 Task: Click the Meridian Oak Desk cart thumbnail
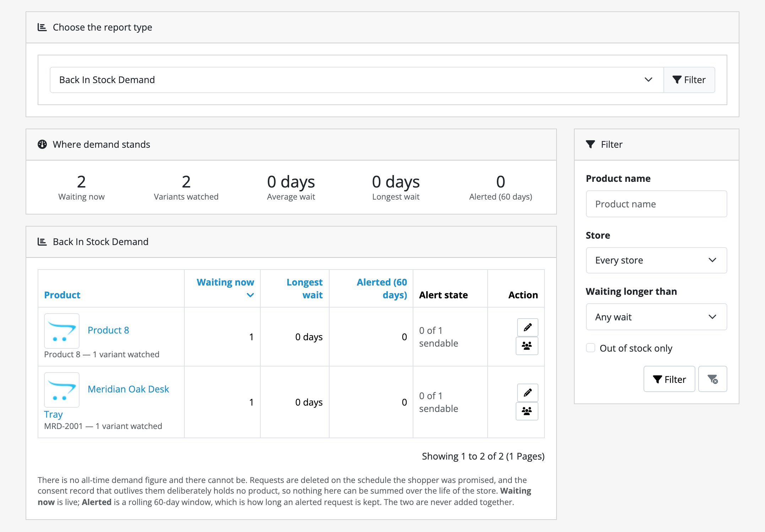click(x=62, y=390)
